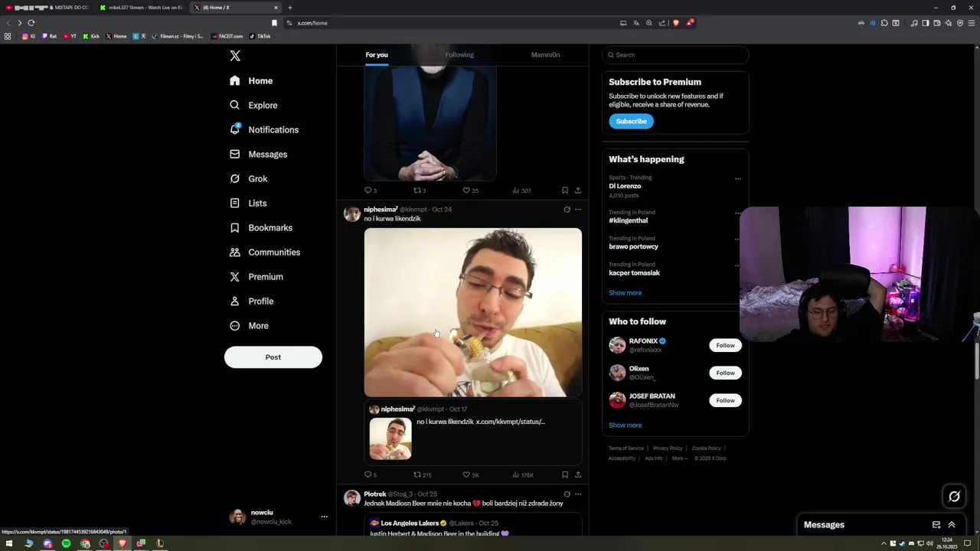Click Show more under What's happening
Image resolution: width=980 pixels, height=551 pixels.
pyautogui.click(x=625, y=292)
